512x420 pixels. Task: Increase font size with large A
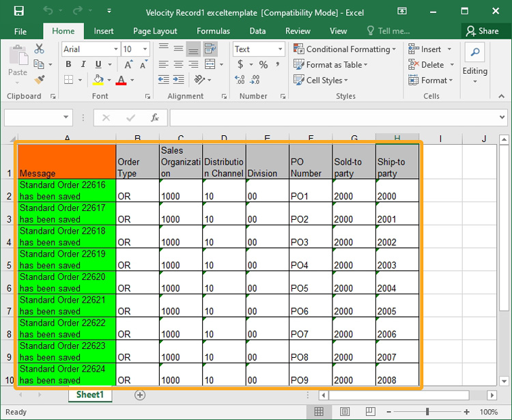click(x=128, y=64)
